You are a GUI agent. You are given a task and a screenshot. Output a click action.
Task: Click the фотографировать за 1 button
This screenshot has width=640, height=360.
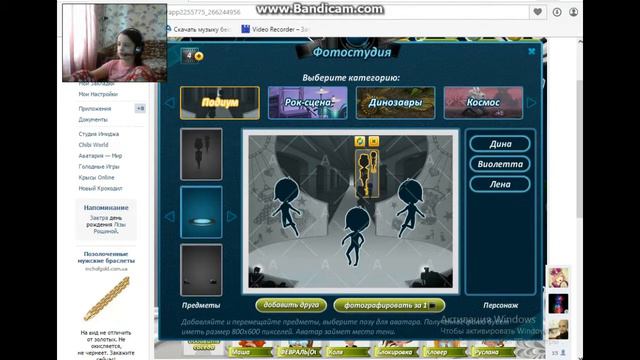[x=389, y=305]
